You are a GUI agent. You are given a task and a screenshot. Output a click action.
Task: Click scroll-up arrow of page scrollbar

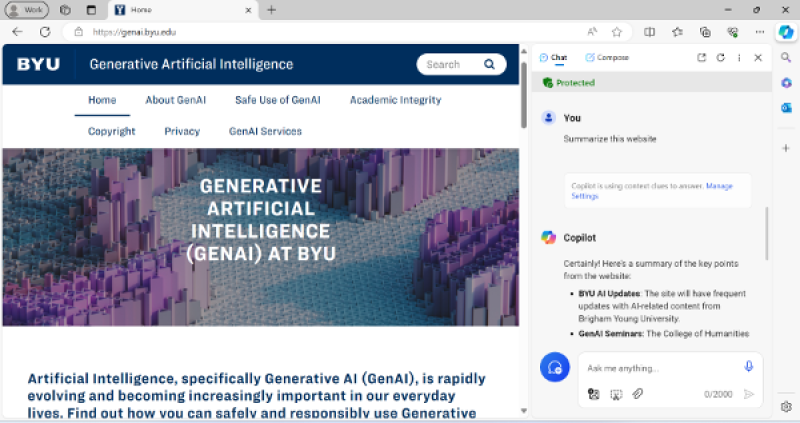tap(523, 52)
